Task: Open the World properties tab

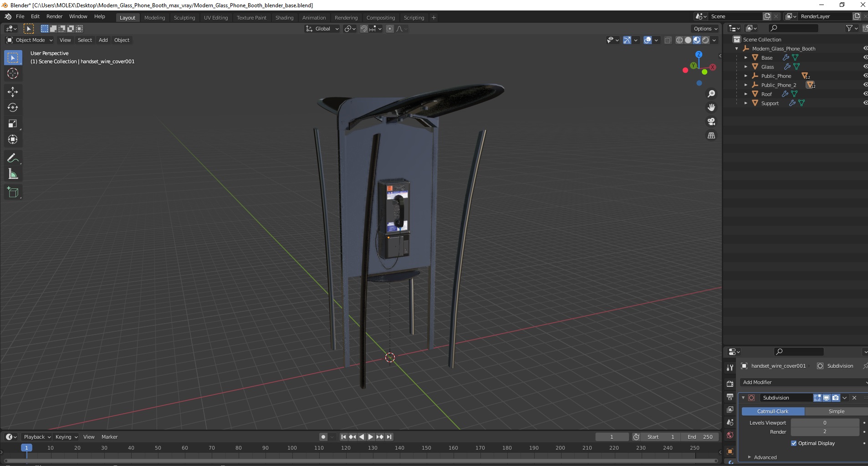Action: pos(730,435)
